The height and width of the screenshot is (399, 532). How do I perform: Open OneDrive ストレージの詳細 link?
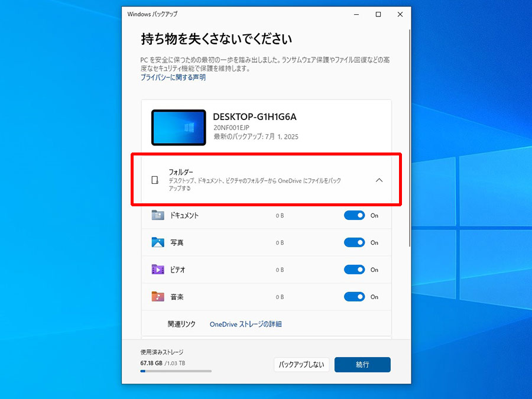coord(246,324)
